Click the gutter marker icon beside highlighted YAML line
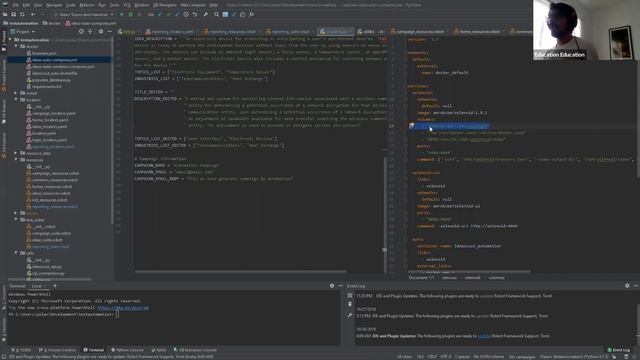640x360 pixels. [x=411, y=126]
